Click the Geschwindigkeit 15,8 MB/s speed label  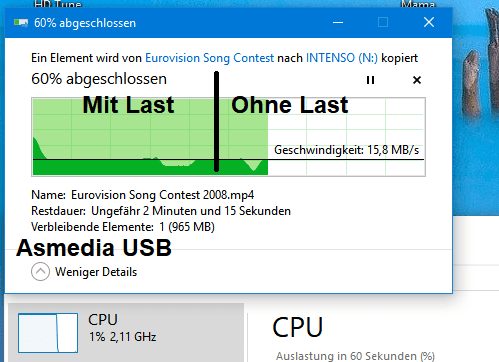pos(346,150)
